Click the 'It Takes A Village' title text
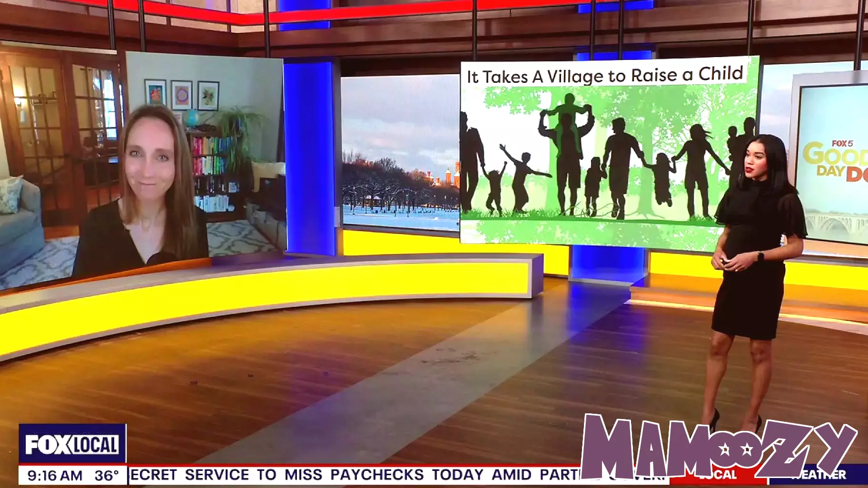 tap(604, 75)
